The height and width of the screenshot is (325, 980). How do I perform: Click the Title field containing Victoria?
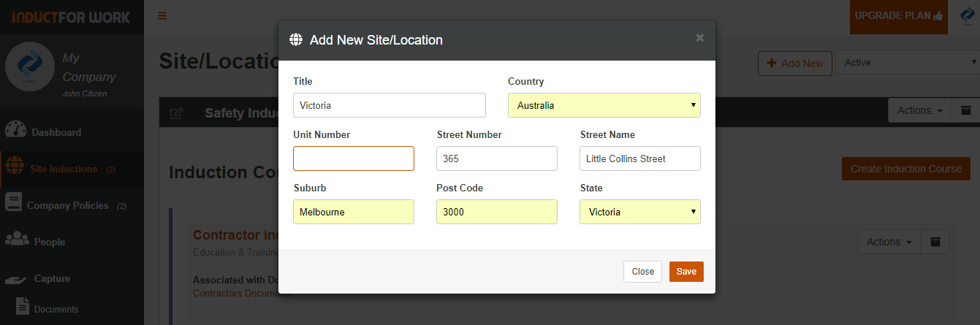390,105
